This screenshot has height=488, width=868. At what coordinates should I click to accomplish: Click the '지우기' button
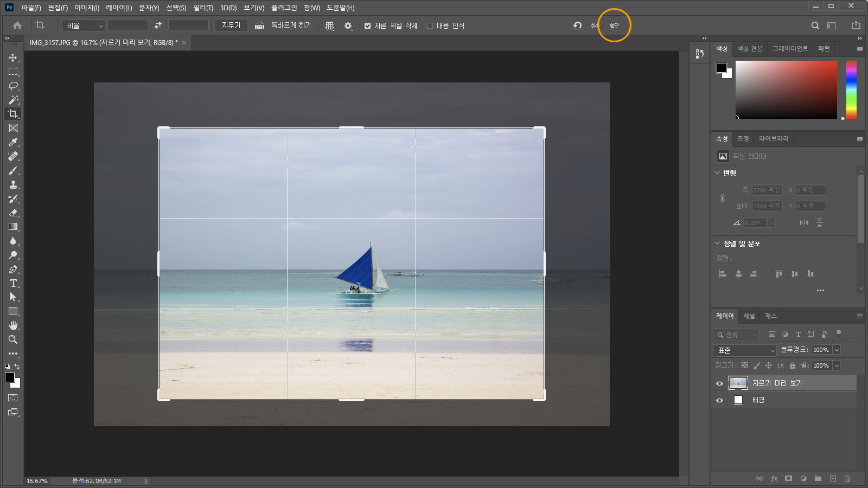(231, 25)
